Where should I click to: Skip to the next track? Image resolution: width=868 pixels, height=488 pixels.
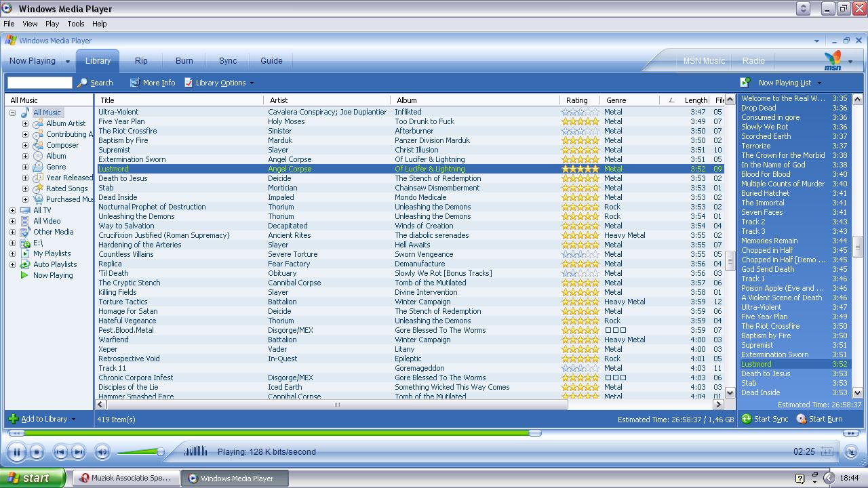tap(78, 451)
